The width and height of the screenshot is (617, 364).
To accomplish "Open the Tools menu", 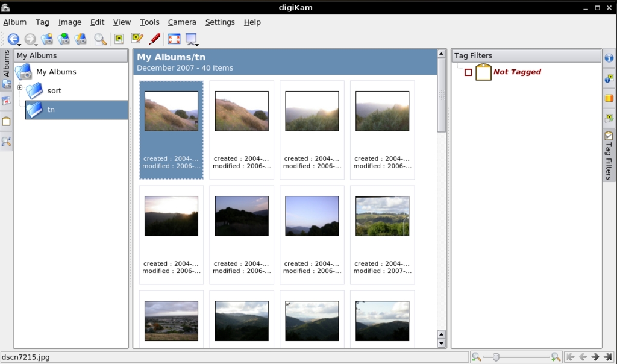I will 149,22.
